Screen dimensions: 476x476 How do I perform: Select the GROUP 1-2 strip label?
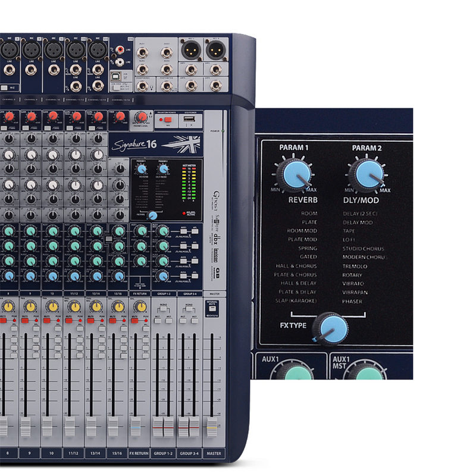coord(162,455)
